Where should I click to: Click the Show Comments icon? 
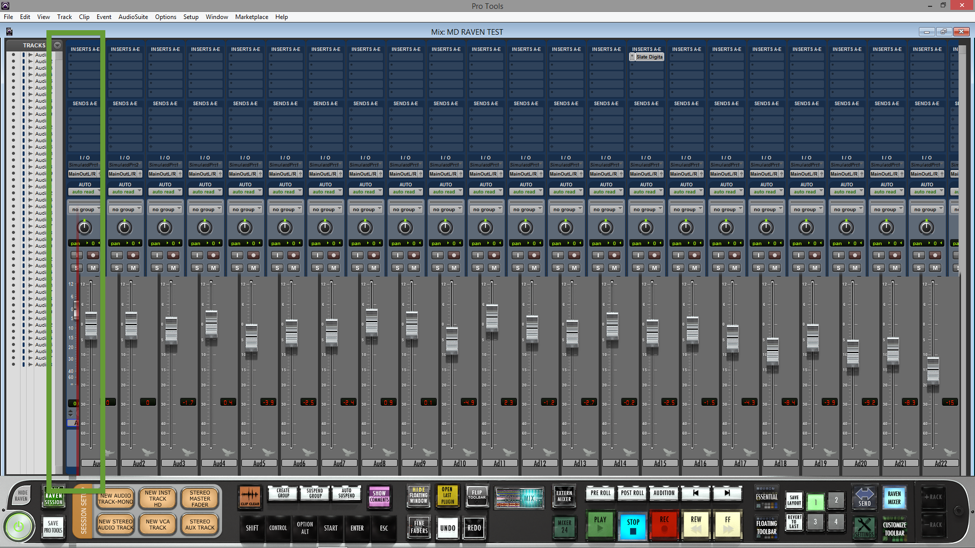point(379,496)
